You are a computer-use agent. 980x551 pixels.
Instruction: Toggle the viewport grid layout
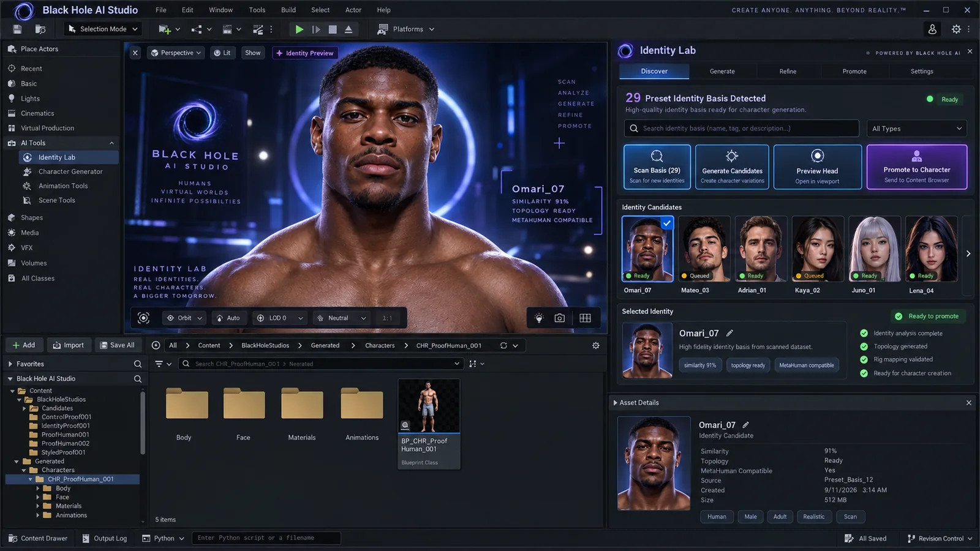click(x=585, y=318)
